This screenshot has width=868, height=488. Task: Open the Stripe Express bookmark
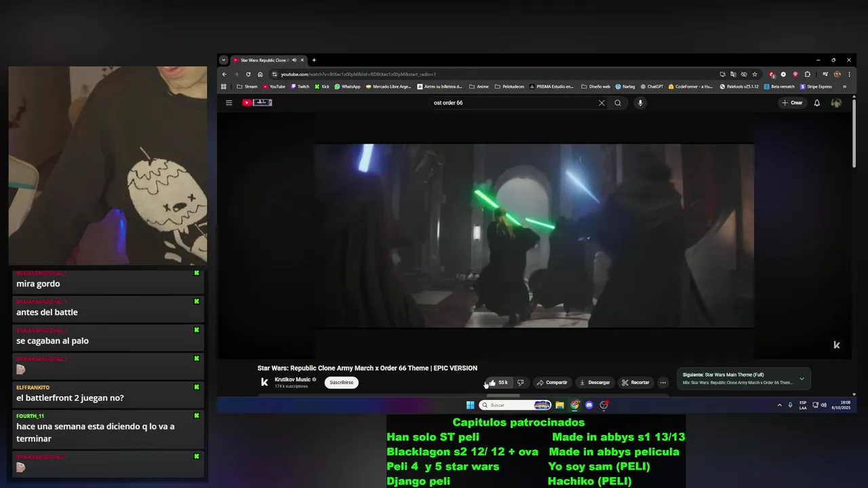coord(816,87)
